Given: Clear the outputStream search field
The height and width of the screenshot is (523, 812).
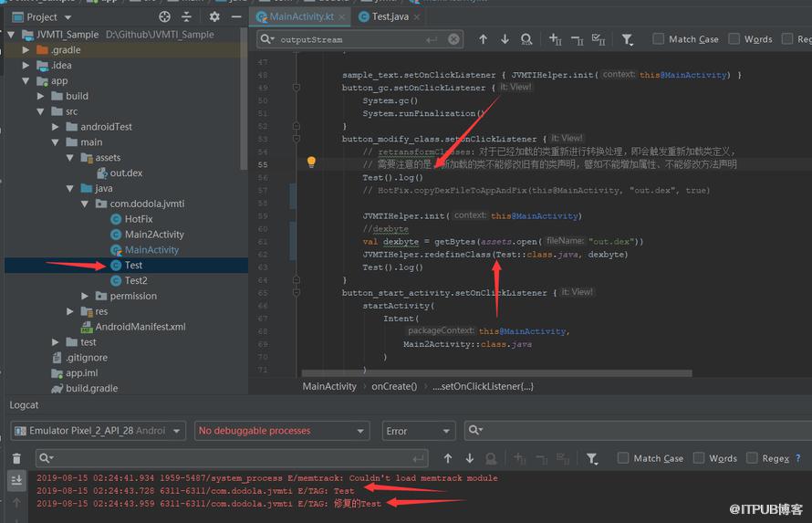Looking at the screenshot, I should (453, 39).
